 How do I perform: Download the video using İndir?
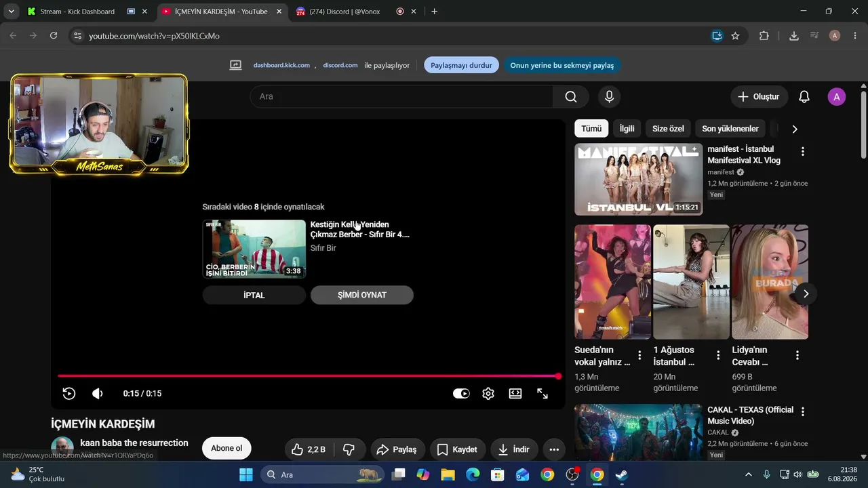point(514,449)
